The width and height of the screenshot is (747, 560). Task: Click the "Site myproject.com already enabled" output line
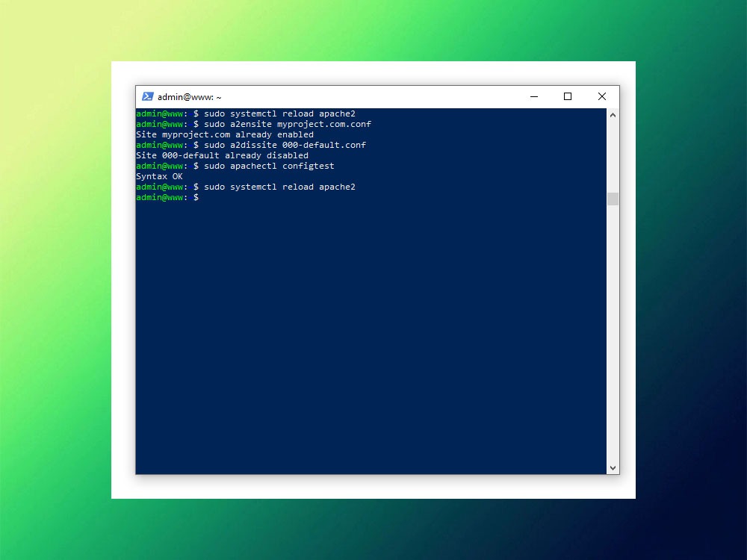tap(224, 134)
